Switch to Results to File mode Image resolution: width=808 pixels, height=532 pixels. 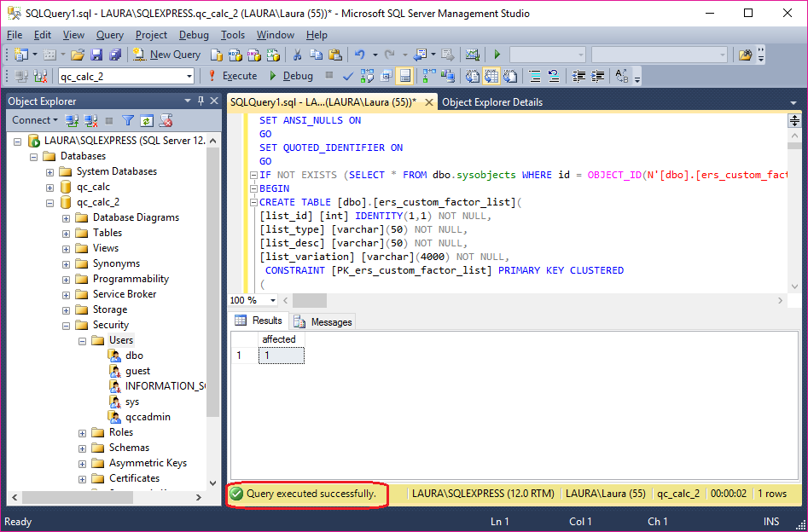pos(510,76)
